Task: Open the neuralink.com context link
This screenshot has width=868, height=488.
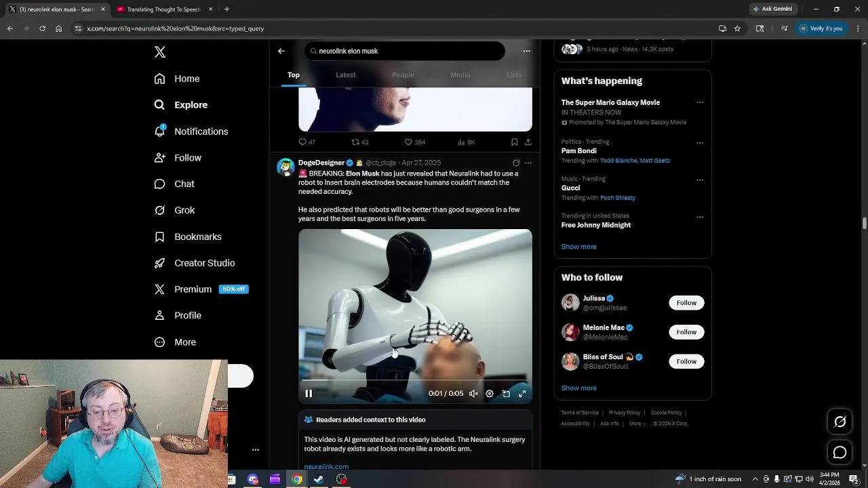Action: (x=326, y=466)
